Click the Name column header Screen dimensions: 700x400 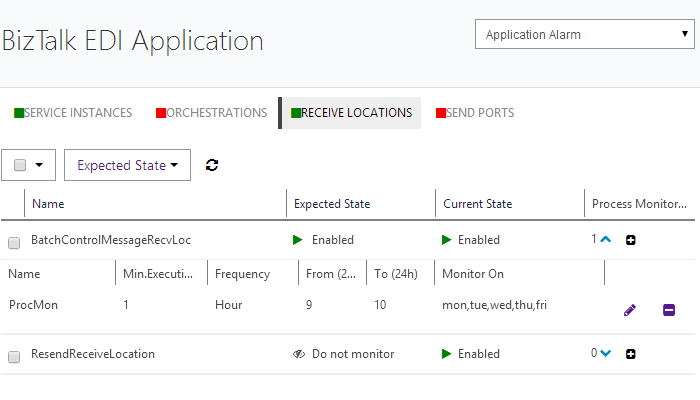coord(48,204)
